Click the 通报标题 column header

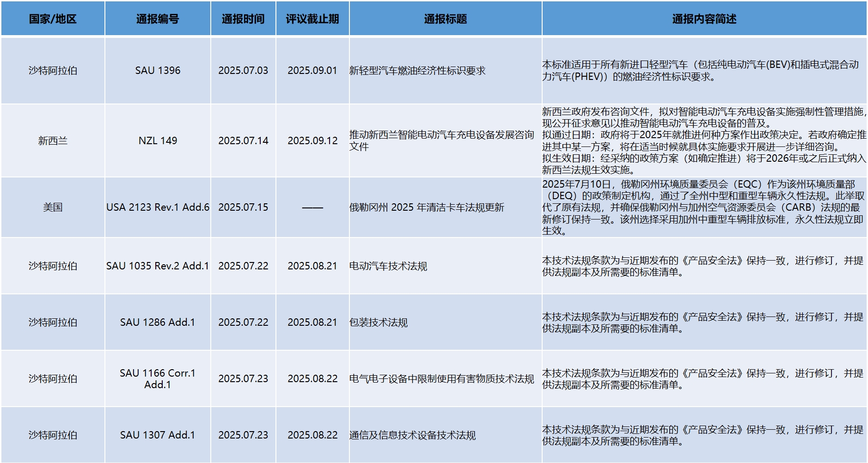coord(446,19)
